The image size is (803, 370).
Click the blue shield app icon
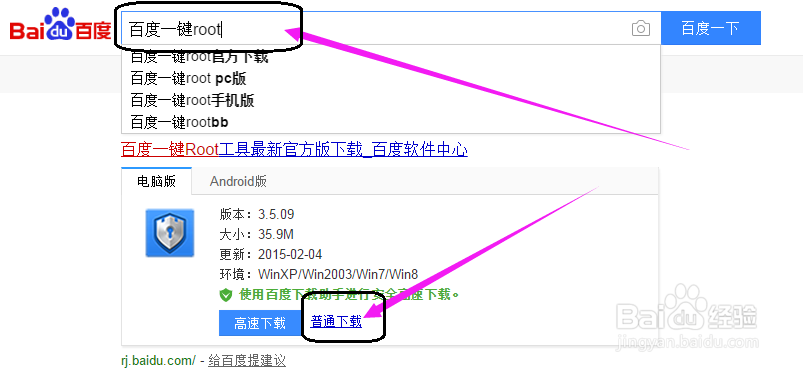click(x=170, y=233)
